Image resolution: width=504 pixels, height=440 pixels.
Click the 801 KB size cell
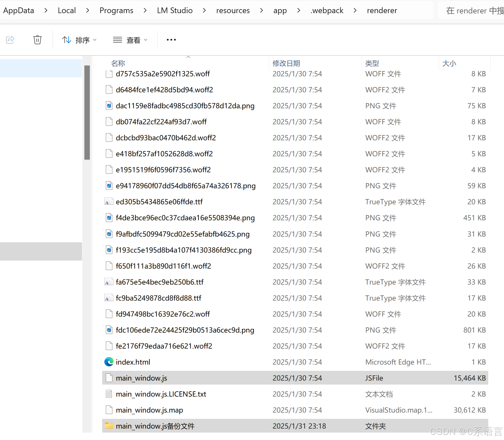tap(475, 330)
